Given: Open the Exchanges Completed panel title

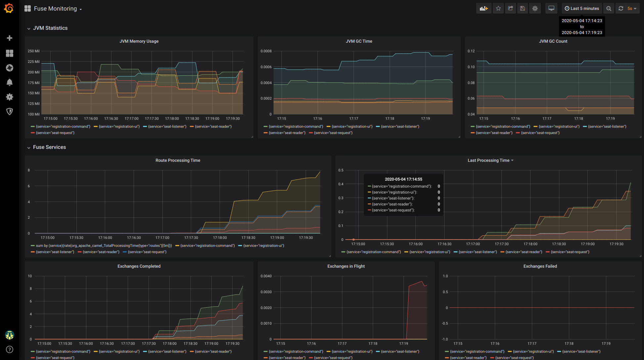Looking at the screenshot, I should click(139, 266).
